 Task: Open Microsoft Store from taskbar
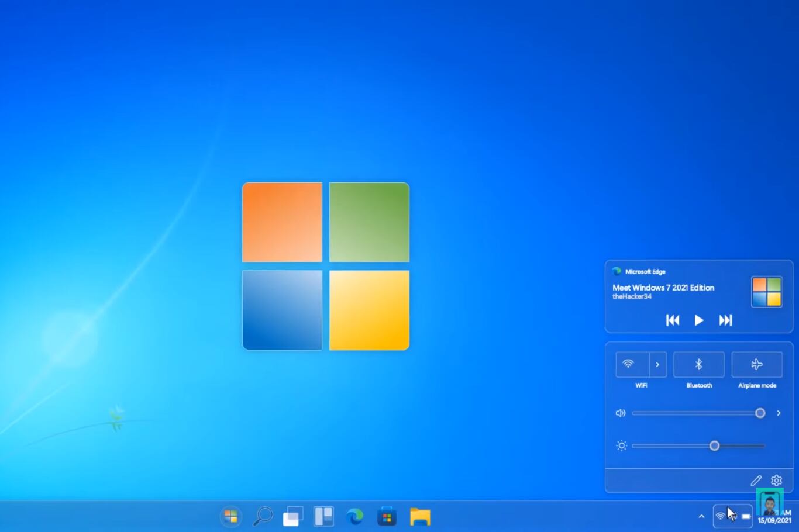[387, 517]
